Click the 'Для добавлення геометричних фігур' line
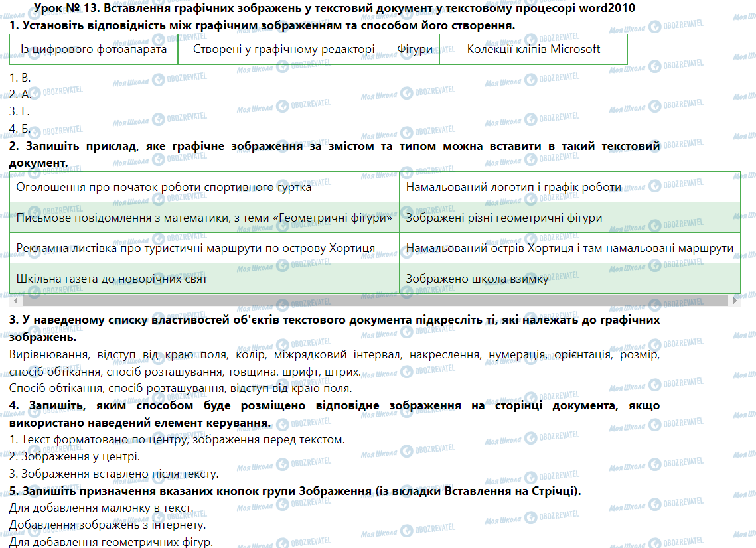 click(x=112, y=542)
